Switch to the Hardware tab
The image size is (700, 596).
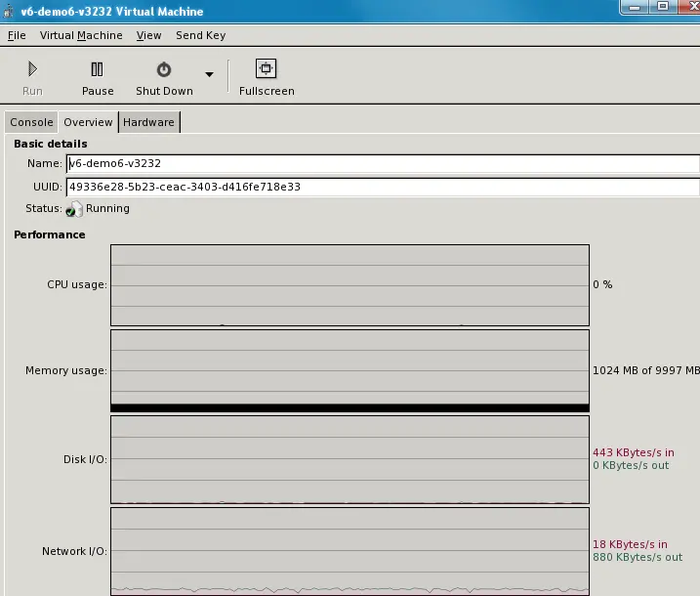click(148, 122)
